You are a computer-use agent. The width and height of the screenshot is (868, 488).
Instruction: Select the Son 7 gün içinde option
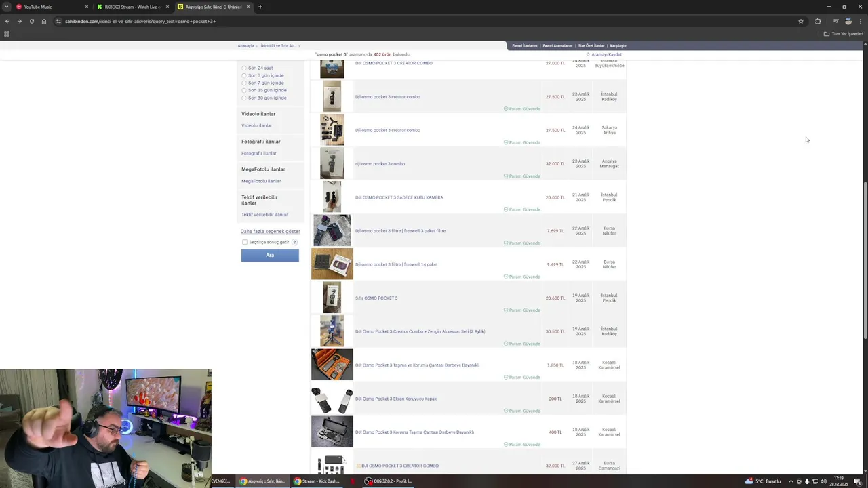(x=244, y=83)
